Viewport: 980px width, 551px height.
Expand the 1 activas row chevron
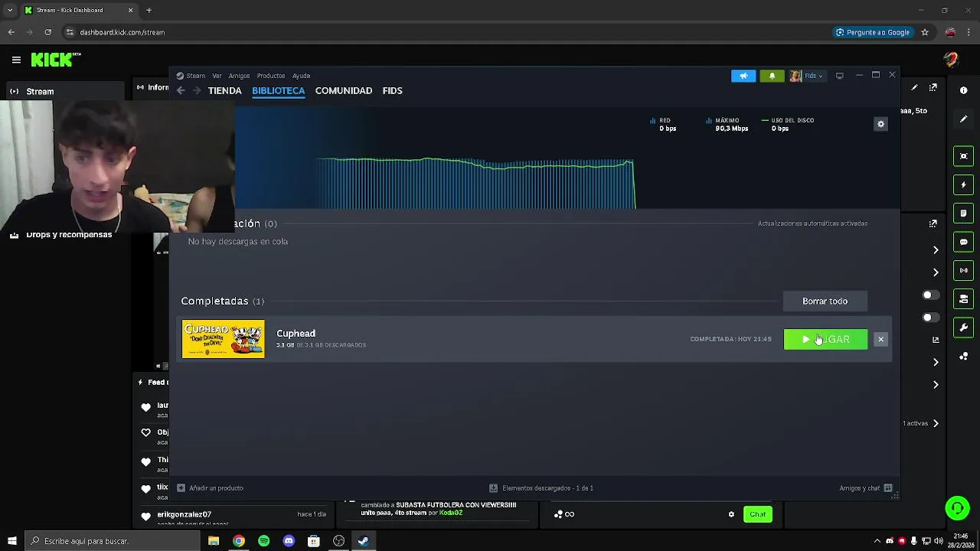[x=936, y=423]
